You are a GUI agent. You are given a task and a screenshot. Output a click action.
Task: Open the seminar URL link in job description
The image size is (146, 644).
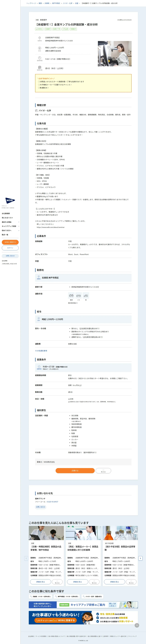51,227
